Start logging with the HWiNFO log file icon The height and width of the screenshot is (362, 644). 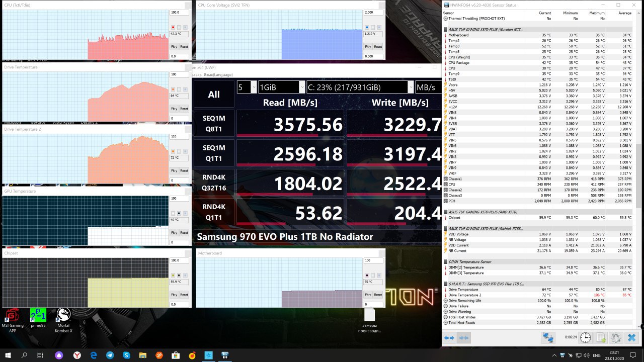tap(601, 338)
